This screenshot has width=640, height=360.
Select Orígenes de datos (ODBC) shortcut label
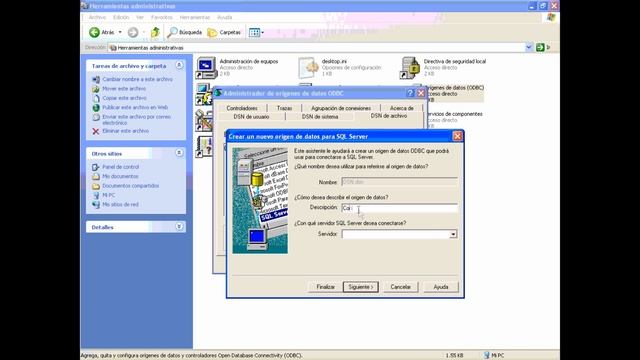(x=455, y=88)
